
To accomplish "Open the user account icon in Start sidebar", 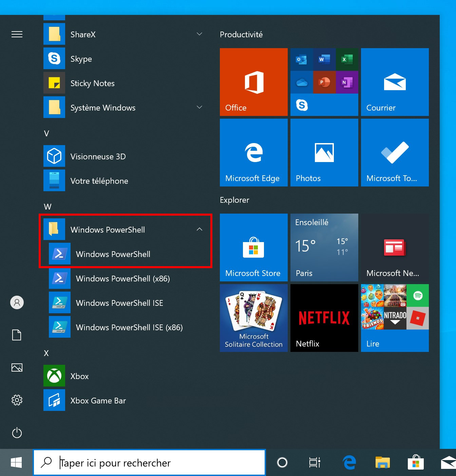I will [17, 302].
